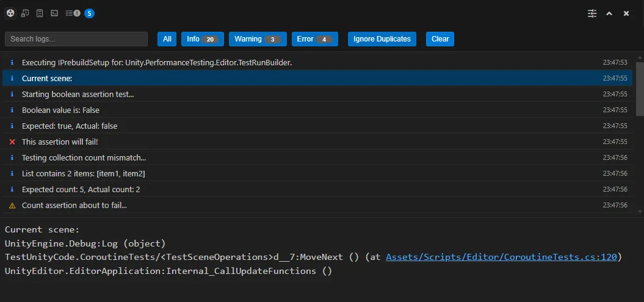Open the Debug Console panel icon
Viewport: 644px width, 302px height.
point(25,13)
